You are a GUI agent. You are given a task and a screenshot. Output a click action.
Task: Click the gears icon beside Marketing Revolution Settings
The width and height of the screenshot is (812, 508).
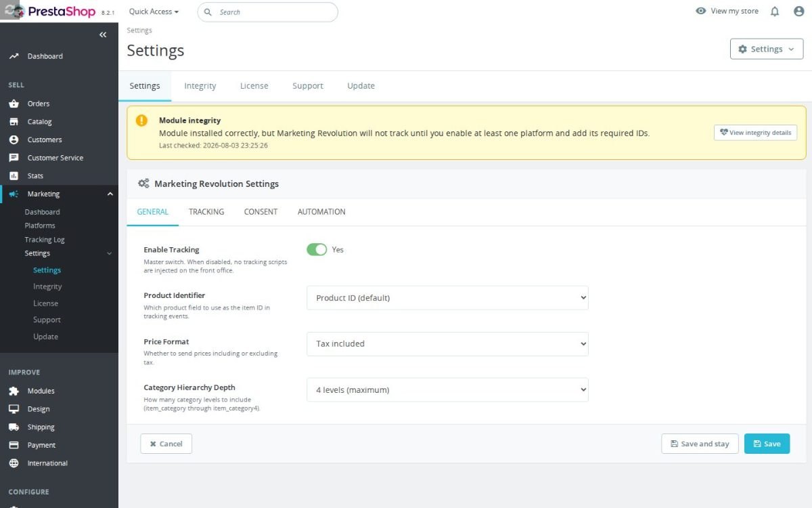tap(143, 184)
